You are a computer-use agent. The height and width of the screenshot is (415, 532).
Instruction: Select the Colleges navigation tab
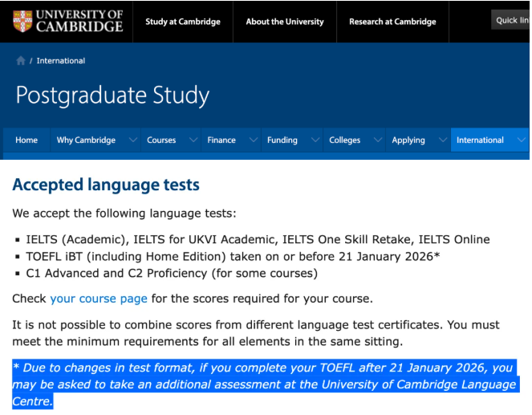tap(344, 140)
